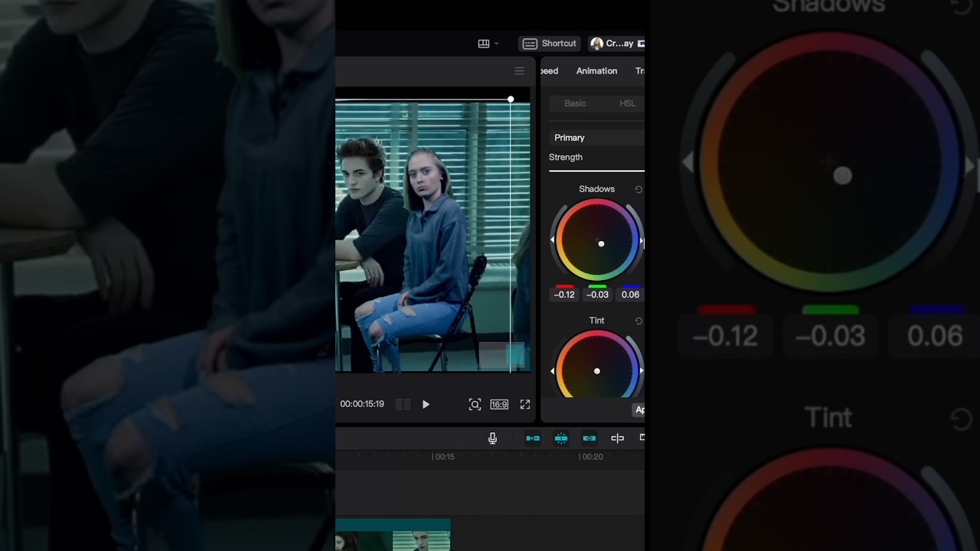Start voiceover with microphone icon

click(x=492, y=438)
